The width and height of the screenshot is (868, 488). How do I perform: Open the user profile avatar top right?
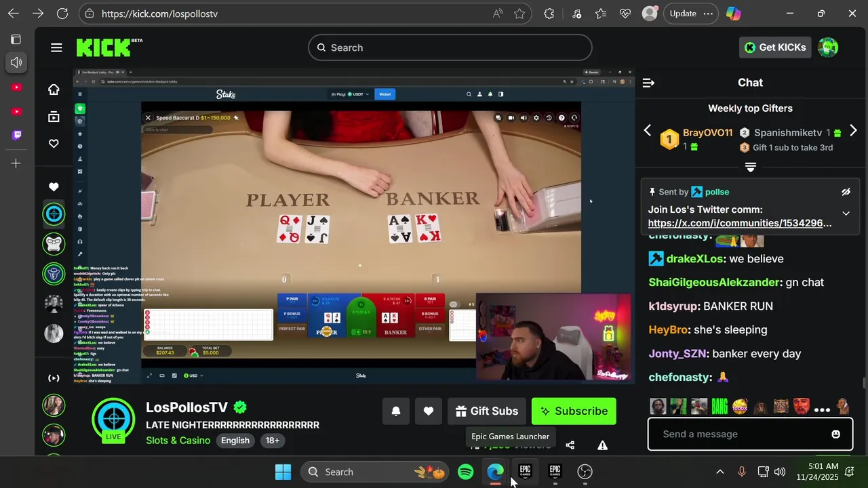[x=828, y=47]
